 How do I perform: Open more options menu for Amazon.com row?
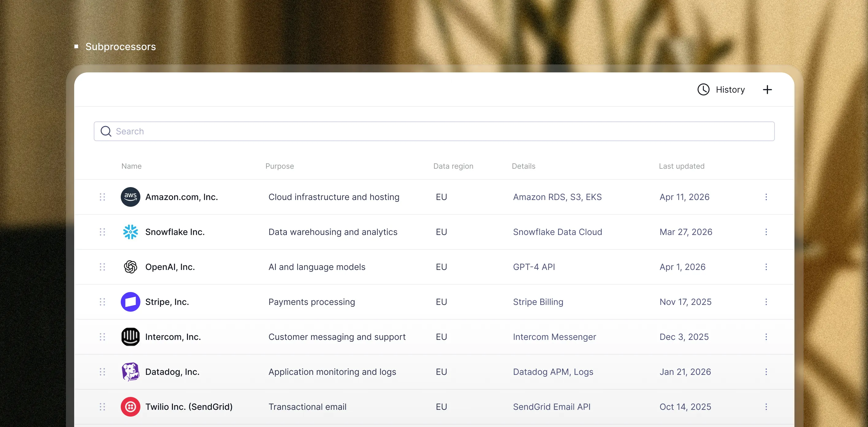click(766, 197)
